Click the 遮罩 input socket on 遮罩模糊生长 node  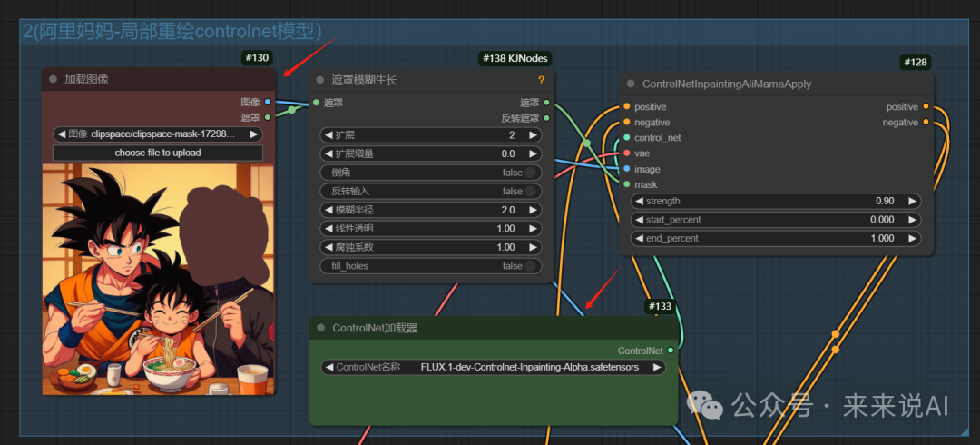317,103
